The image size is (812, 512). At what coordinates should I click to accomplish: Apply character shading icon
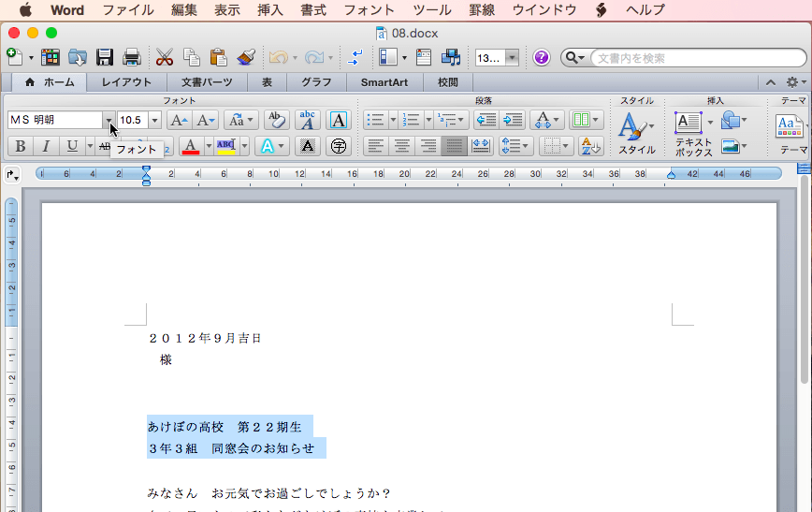308,146
